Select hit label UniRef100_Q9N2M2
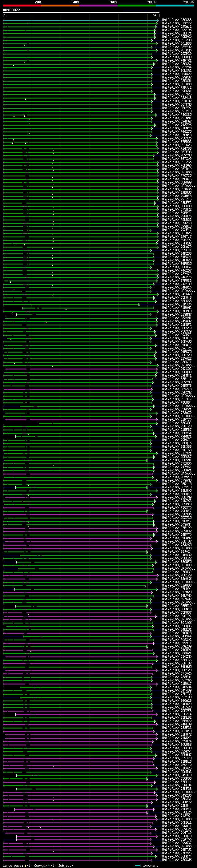This screenshot has height=868, width=197. (x=177, y=392)
